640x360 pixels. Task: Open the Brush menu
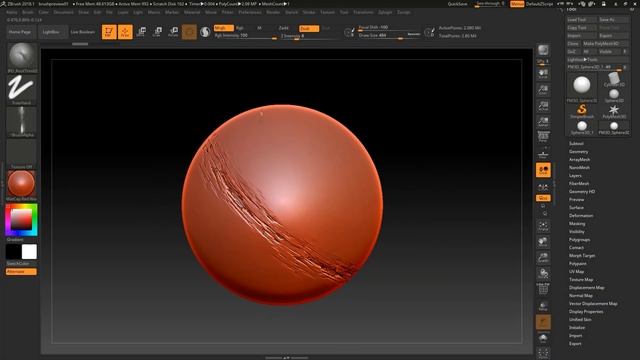28,12
